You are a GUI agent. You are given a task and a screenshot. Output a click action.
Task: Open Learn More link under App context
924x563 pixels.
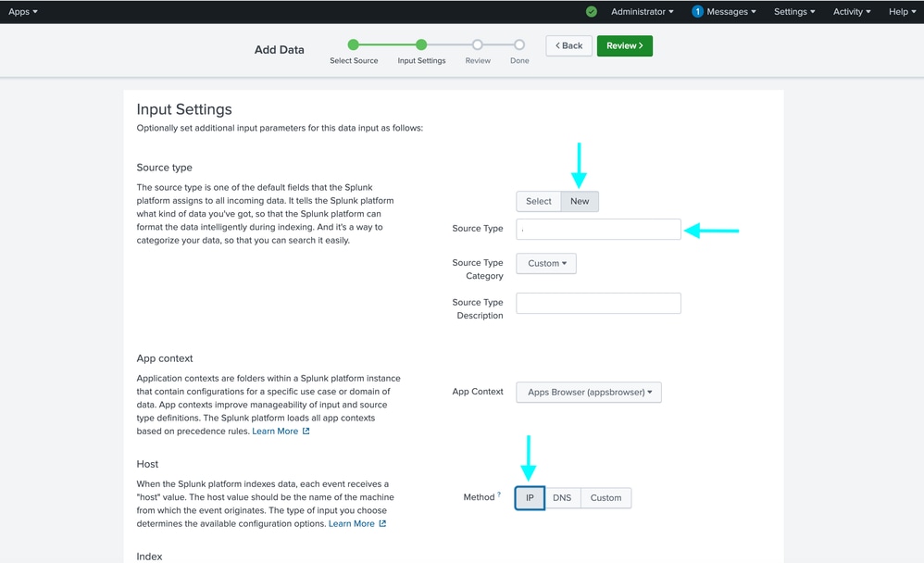click(275, 431)
